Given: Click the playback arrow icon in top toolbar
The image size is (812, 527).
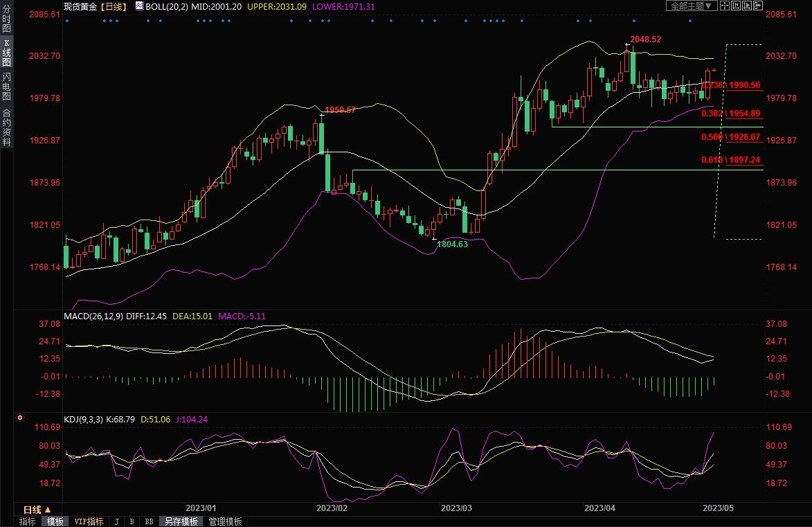Looking at the screenshot, I should pyautogui.click(x=747, y=6).
